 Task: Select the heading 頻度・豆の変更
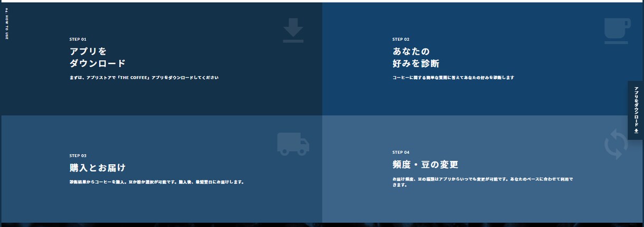coord(425,164)
